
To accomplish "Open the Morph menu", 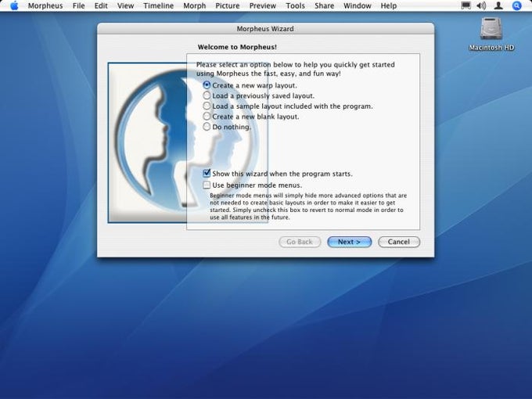I will [x=194, y=5].
